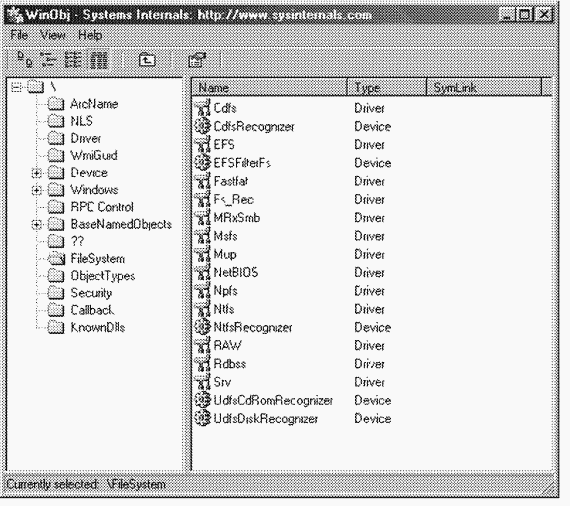
Task: Expand the Device tree node
Action: tap(36, 173)
